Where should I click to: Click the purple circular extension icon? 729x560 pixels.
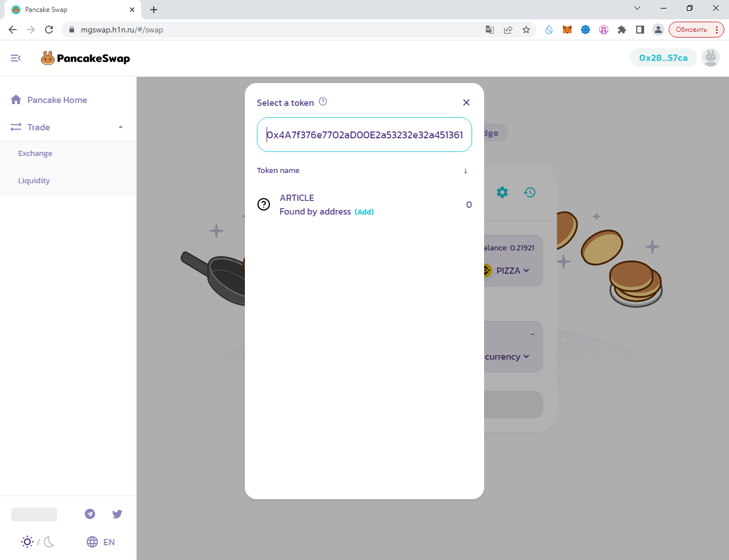tap(604, 30)
